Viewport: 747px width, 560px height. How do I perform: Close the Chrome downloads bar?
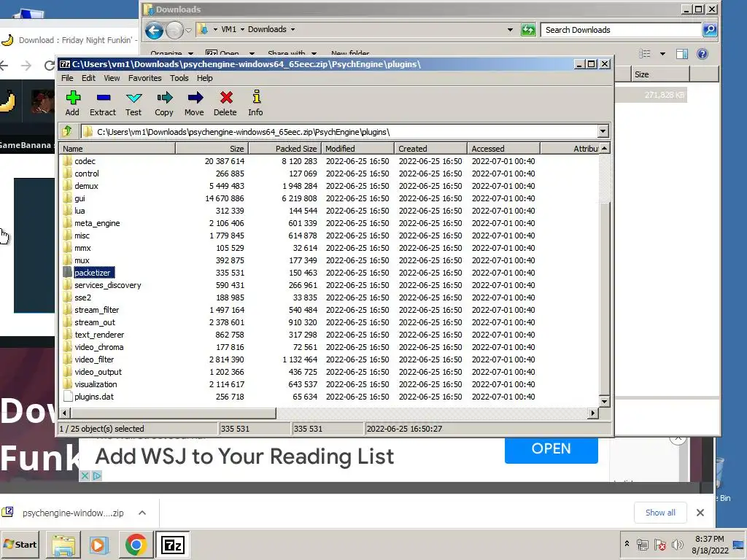pyautogui.click(x=700, y=513)
